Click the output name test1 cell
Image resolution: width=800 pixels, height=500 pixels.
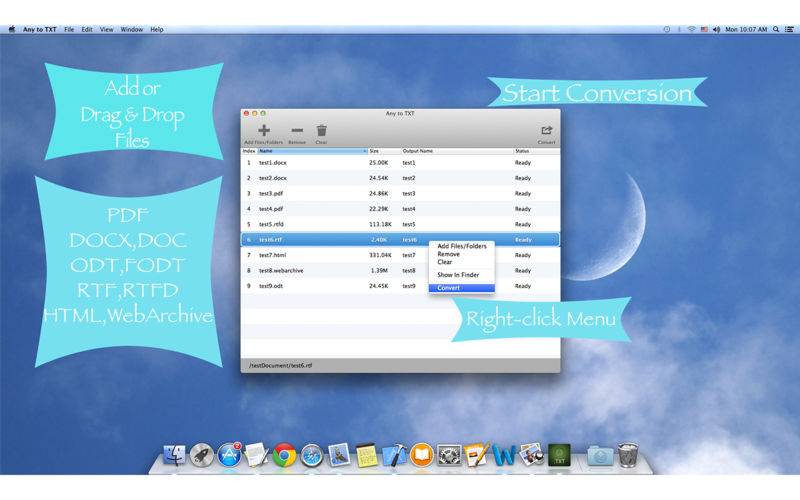[x=409, y=163]
